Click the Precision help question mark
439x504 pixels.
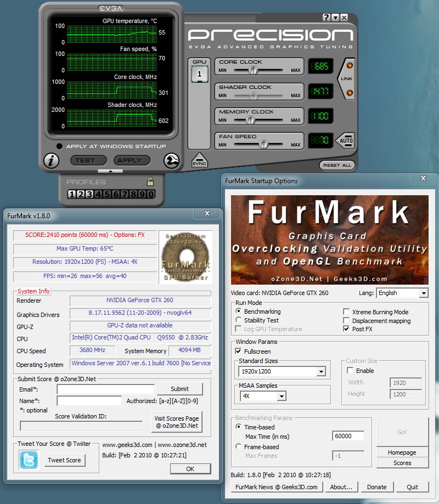coord(326,18)
